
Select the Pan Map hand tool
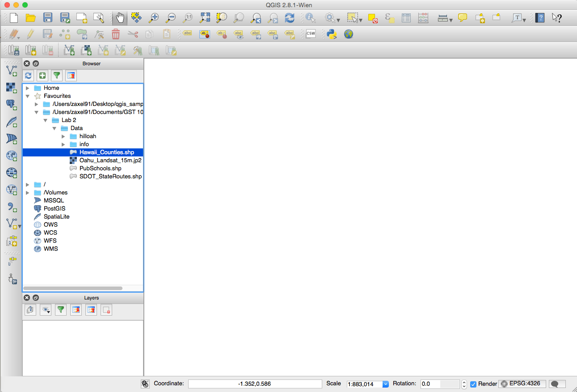coord(119,18)
